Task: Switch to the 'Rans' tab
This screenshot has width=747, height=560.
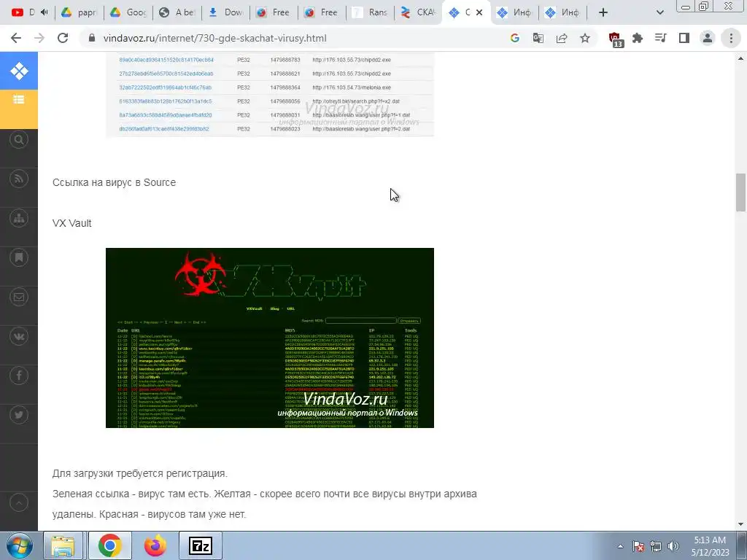Action: [371, 12]
